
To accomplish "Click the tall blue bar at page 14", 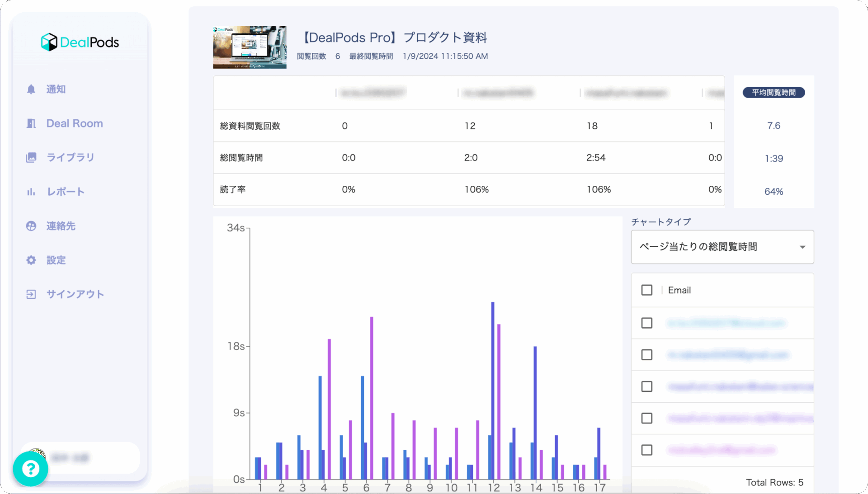I will tap(535, 413).
